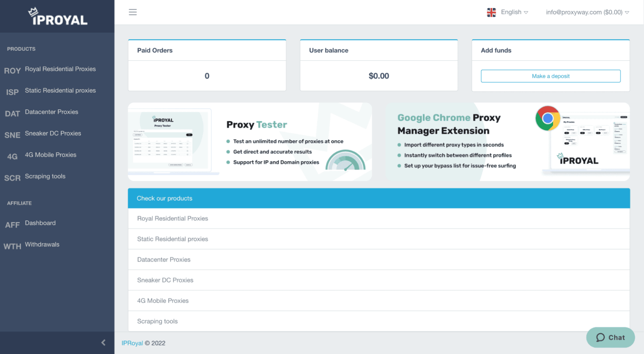Select the ROY Royal Residential Proxies sidebar icon
Viewport: 644px width, 354px height.
pyautogui.click(x=12, y=70)
